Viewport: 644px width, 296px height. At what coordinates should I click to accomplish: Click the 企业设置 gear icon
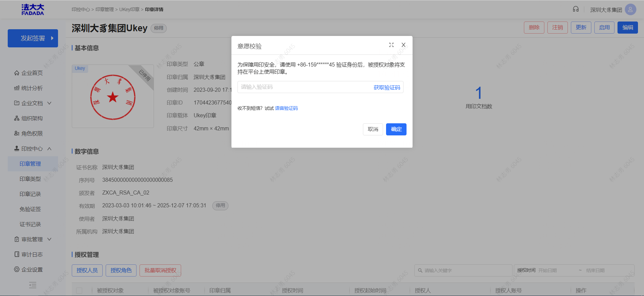point(17,269)
